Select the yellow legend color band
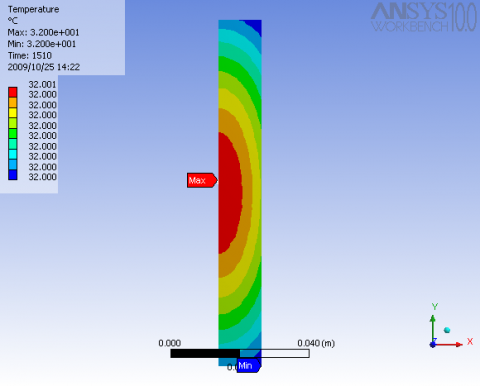The image size is (480, 386). 13,113
